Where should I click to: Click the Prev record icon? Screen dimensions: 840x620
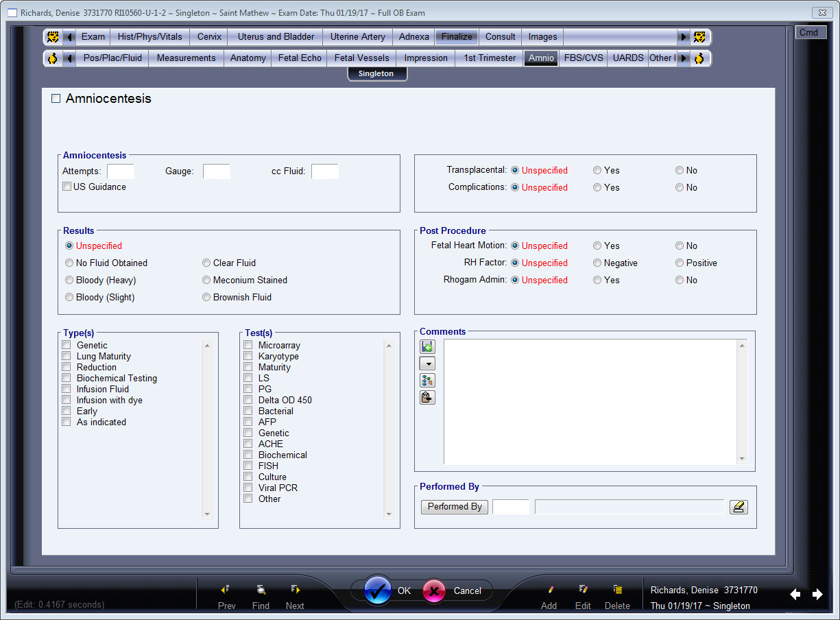226,589
